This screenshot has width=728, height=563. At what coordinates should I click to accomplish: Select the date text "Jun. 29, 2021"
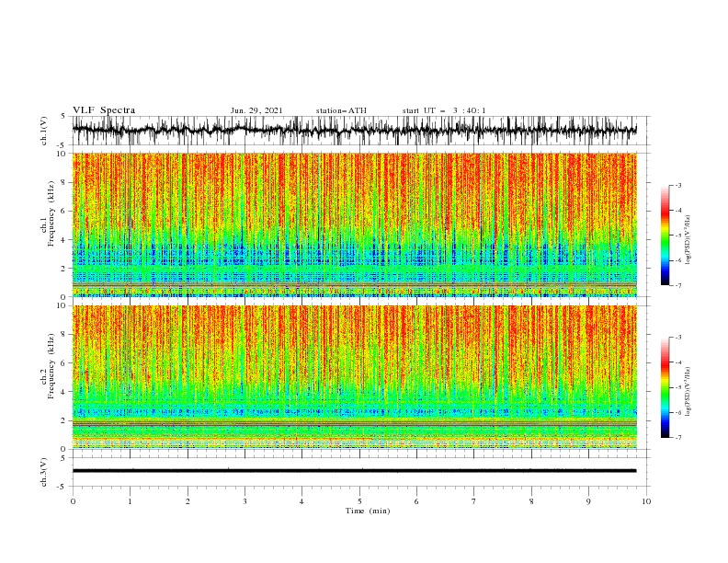(256, 110)
